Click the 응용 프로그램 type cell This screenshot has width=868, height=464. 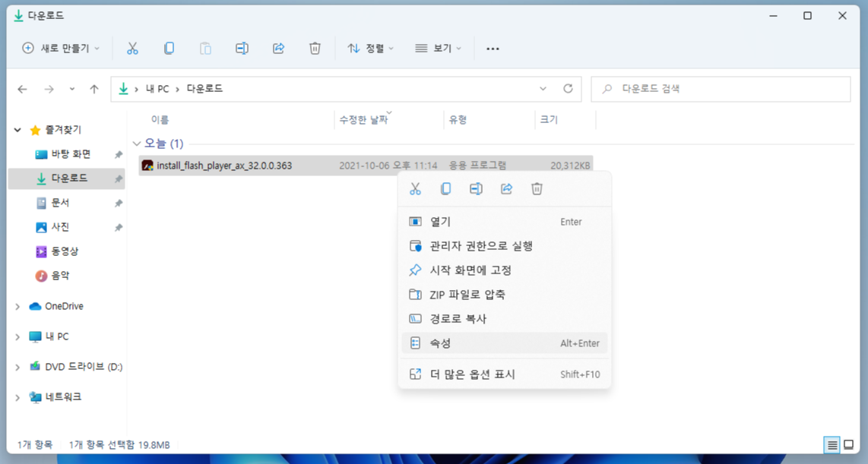(x=478, y=166)
